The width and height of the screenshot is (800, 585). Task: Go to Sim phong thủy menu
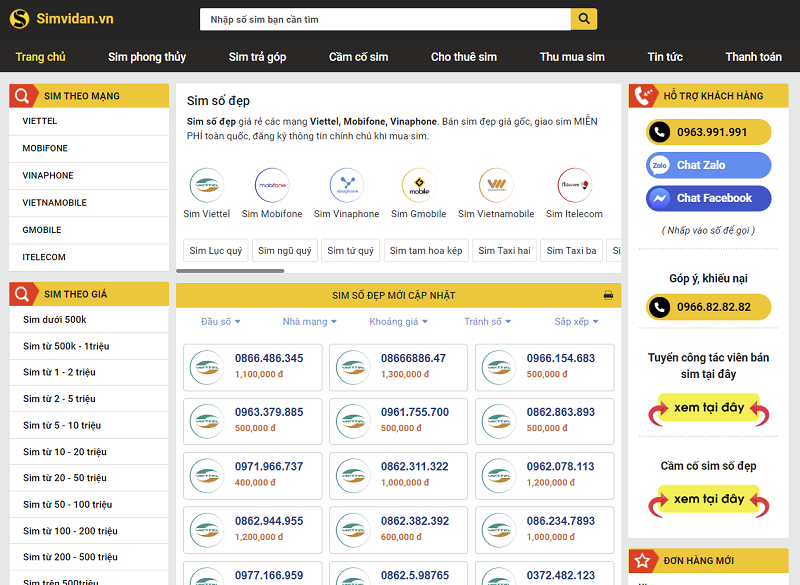coord(147,57)
